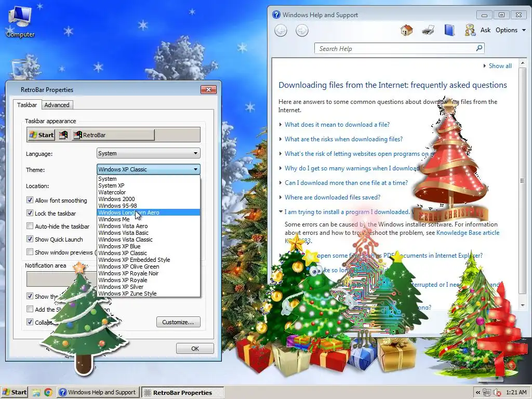Click the clock showing 1:21 AM

[x=516, y=392]
